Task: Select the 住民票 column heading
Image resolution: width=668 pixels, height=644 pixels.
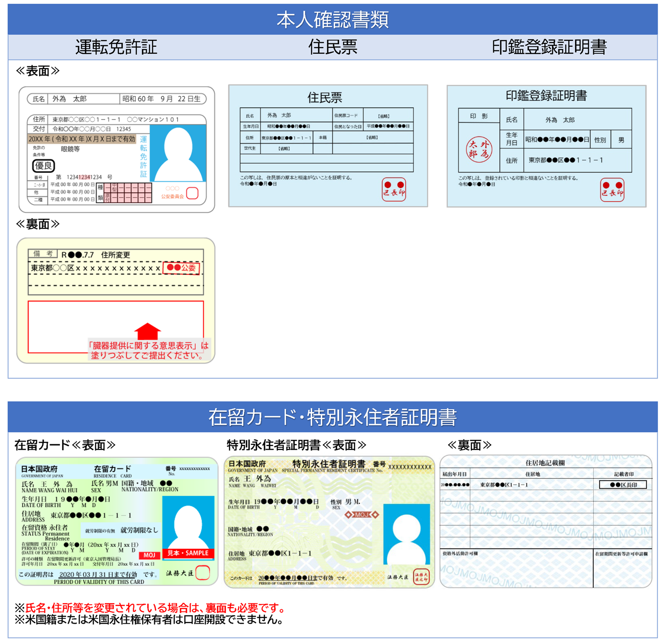Action: click(x=333, y=47)
